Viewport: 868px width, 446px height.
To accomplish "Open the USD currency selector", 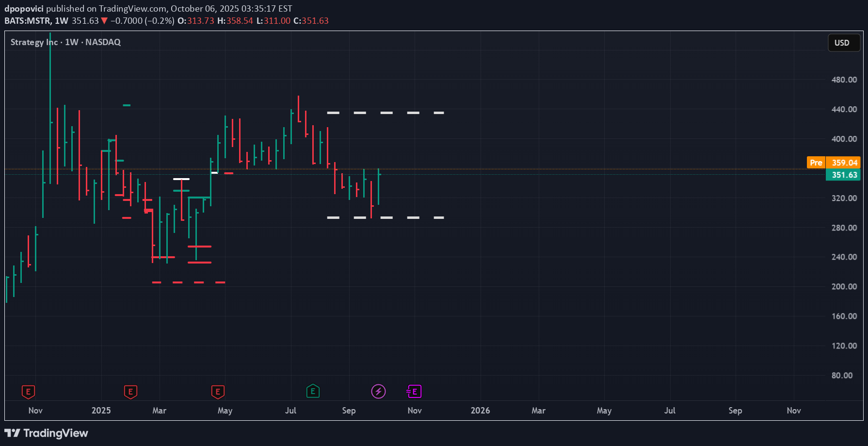I will pos(843,43).
